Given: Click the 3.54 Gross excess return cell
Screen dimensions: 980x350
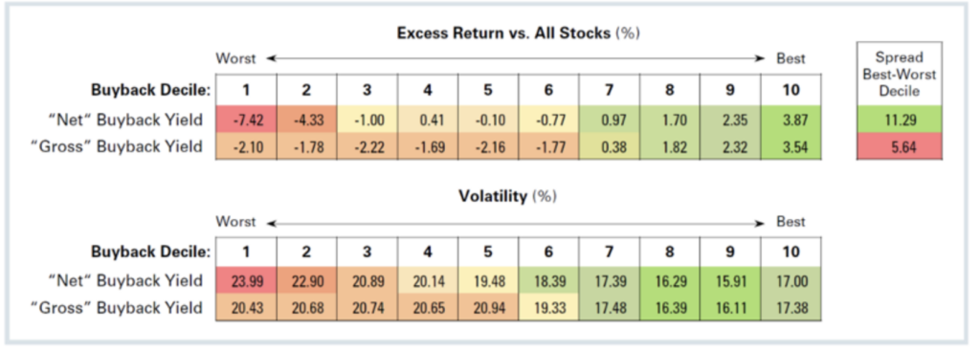Looking at the screenshot, I should [791, 146].
